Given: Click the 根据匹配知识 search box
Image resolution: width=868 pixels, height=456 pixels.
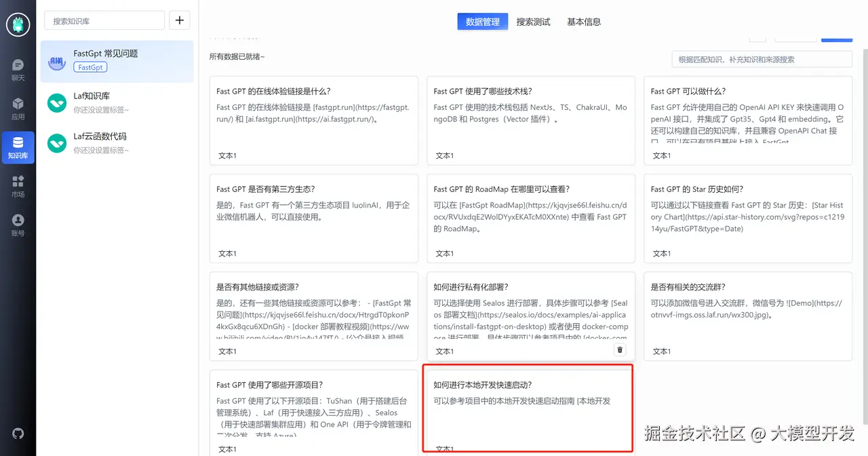Looking at the screenshot, I should [x=762, y=59].
